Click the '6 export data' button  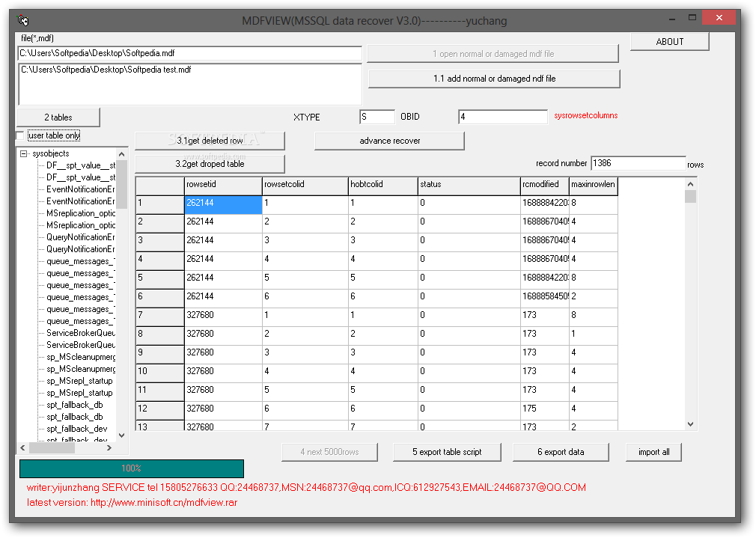[x=561, y=452]
